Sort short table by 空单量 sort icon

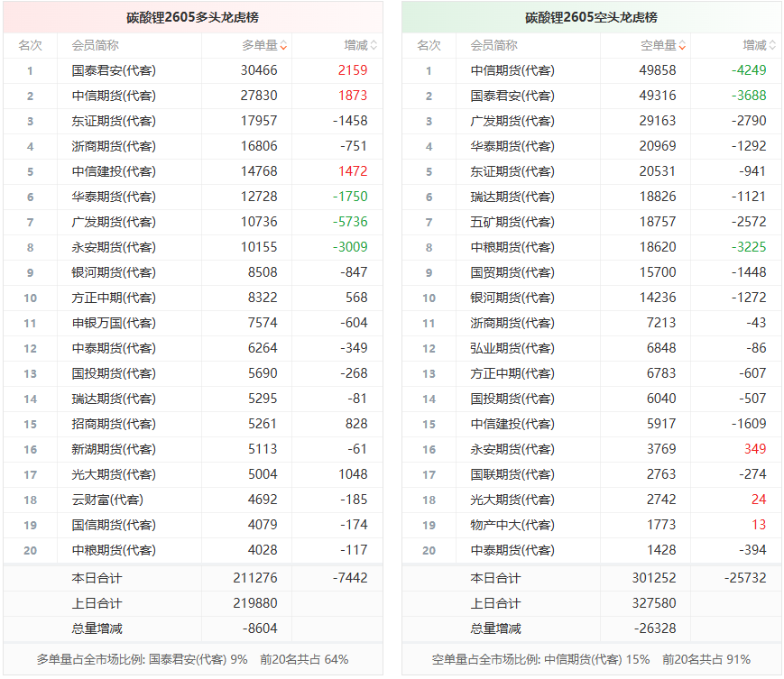682,45
